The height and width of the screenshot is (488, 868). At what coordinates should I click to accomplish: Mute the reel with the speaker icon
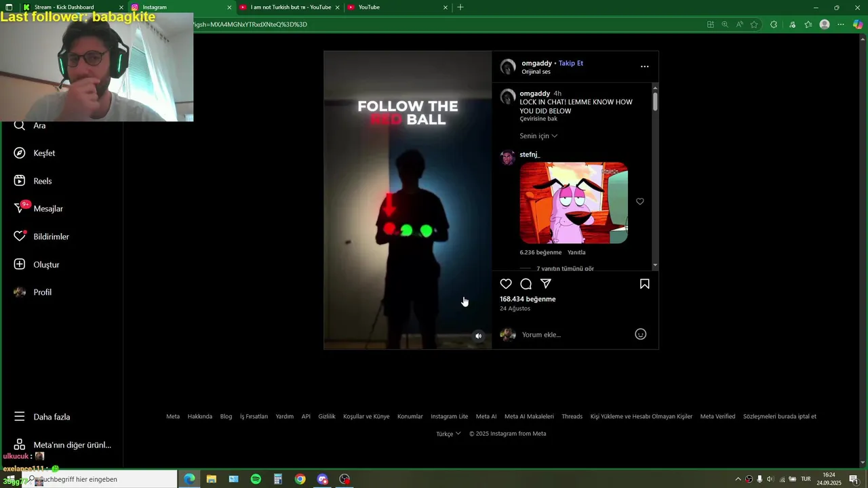[478, 335]
